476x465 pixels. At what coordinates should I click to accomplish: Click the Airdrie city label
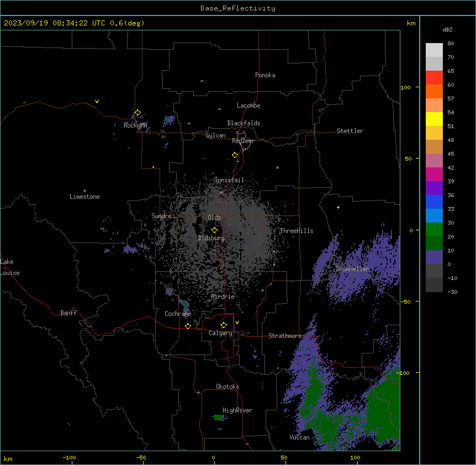tap(223, 297)
